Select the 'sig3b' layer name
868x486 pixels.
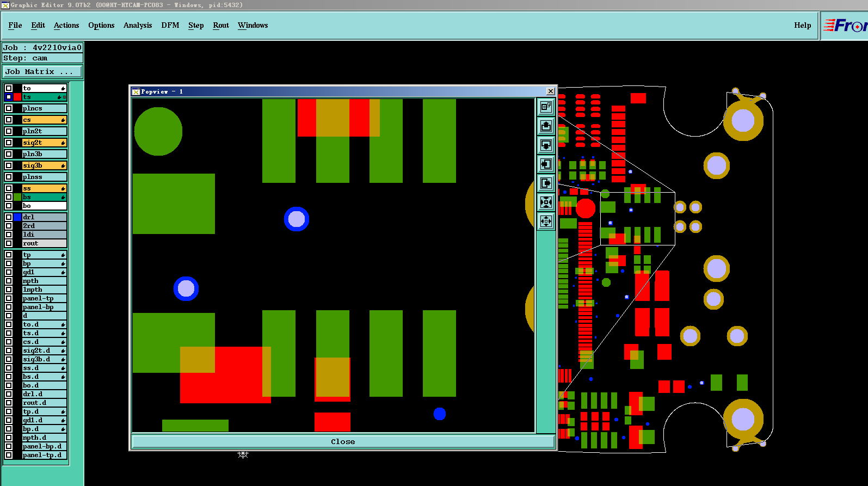[44, 165]
